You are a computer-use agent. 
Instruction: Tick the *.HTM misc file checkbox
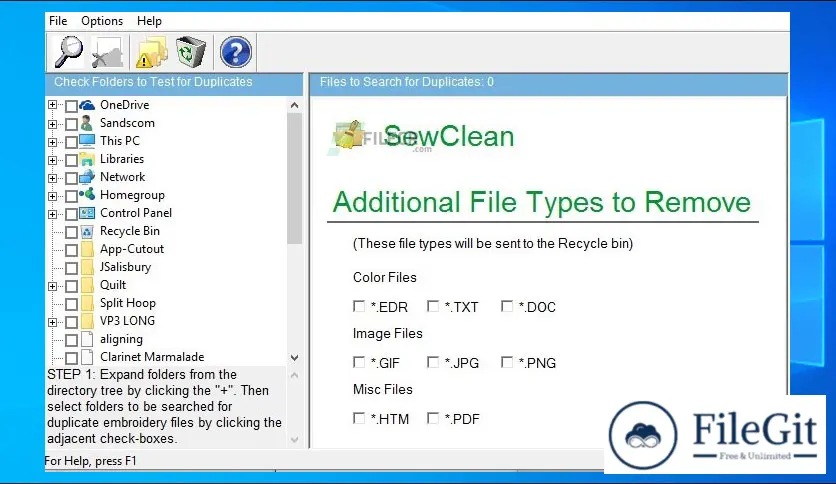tap(359, 418)
